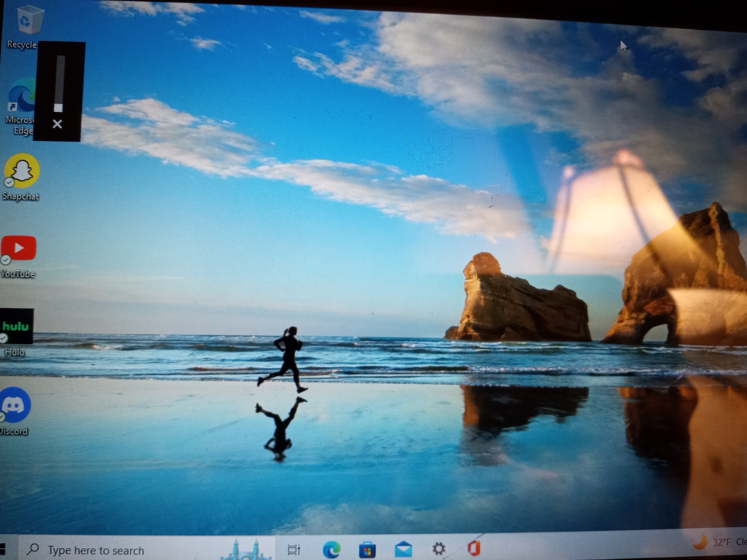
Task: Click the 32°F temperature text
Action: (x=721, y=542)
